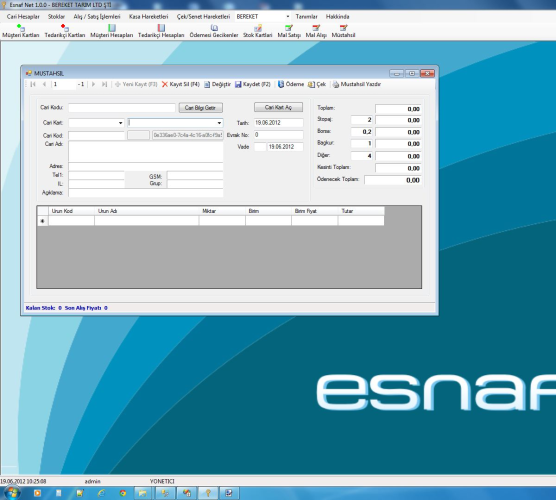The image size is (556, 500).
Task: Expand BEREKET company dropdown in menu bar
Action: point(288,17)
